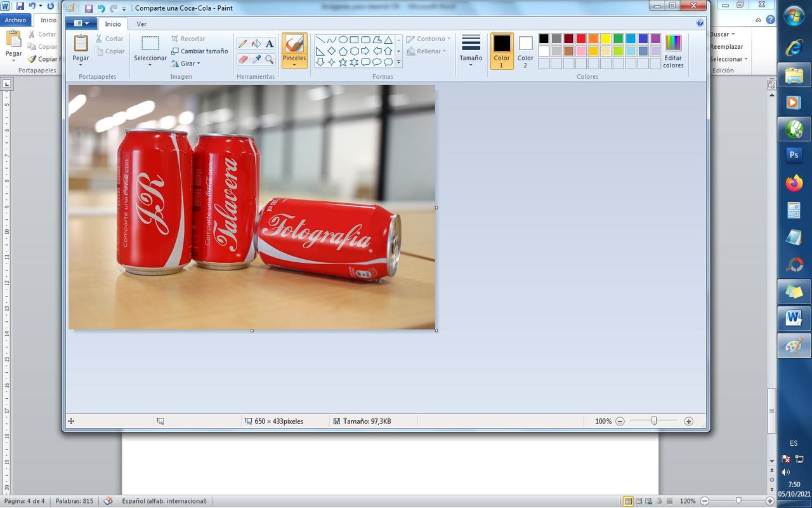The width and height of the screenshot is (812, 508).
Task: Customize Paint quick access toolbar arrow
Action: click(x=124, y=9)
